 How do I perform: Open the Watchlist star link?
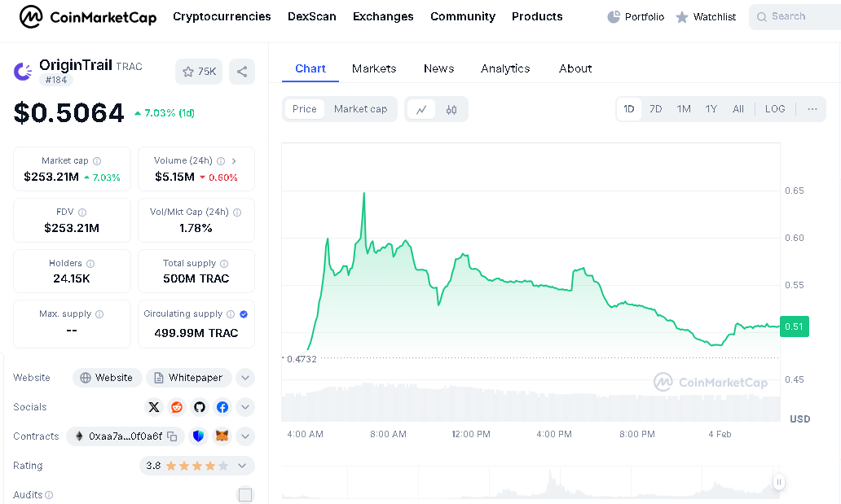point(706,17)
